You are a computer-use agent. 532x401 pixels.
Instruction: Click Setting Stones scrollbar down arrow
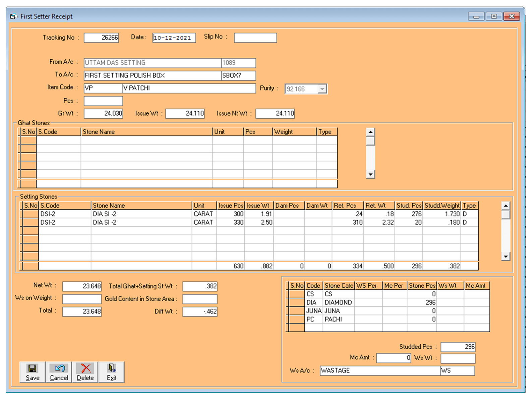(x=506, y=256)
